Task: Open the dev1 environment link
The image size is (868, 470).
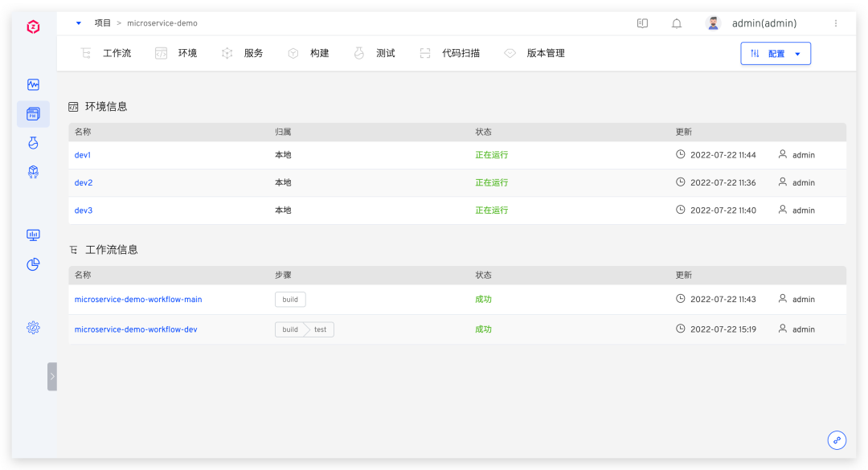Action: point(84,155)
